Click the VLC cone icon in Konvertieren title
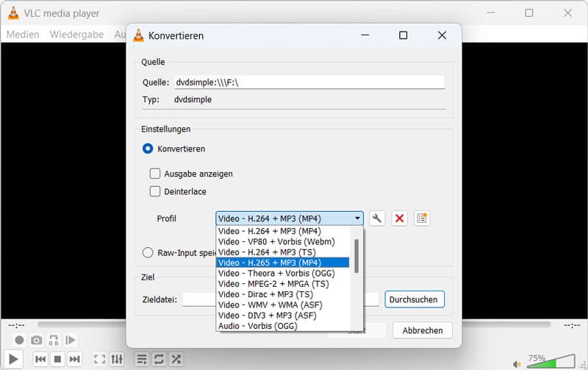Screen dimensions: 588x370 tap(139, 35)
